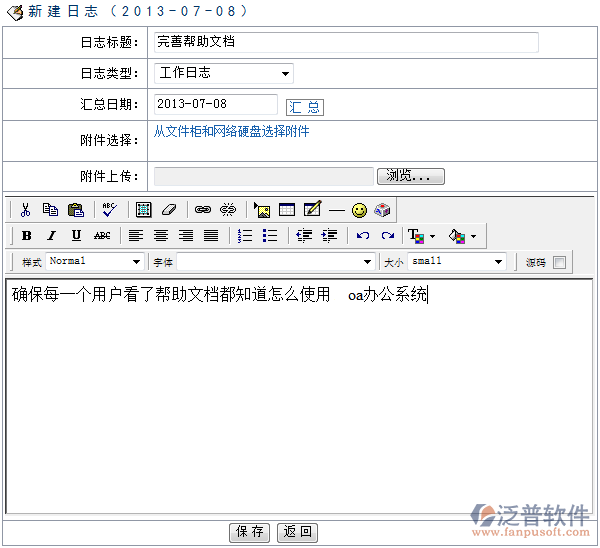The width and height of the screenshot is (600, 548).
Task: Open the text color picker
Action: point(421,236)
